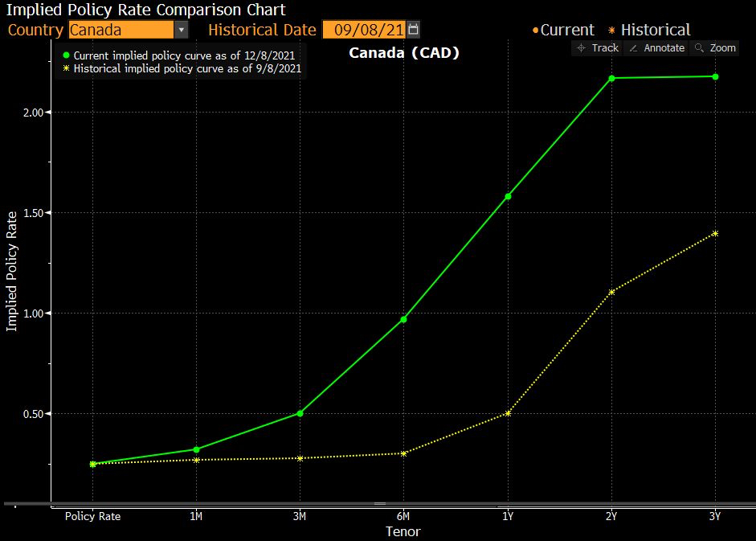This screenshot has height=541, width=756.
Task: Open the Canada country combo box
Action: (121, 30)
